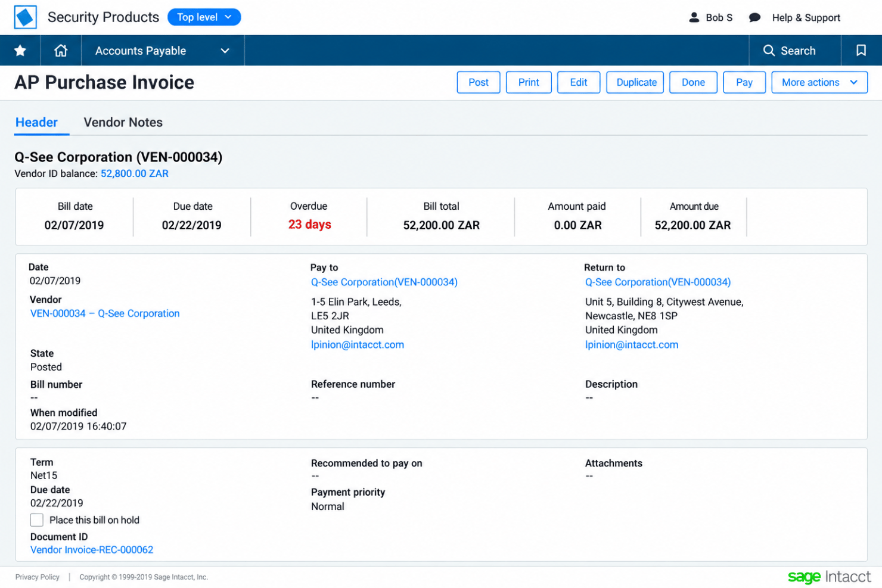Select Net15 term value

coord(44,475)
